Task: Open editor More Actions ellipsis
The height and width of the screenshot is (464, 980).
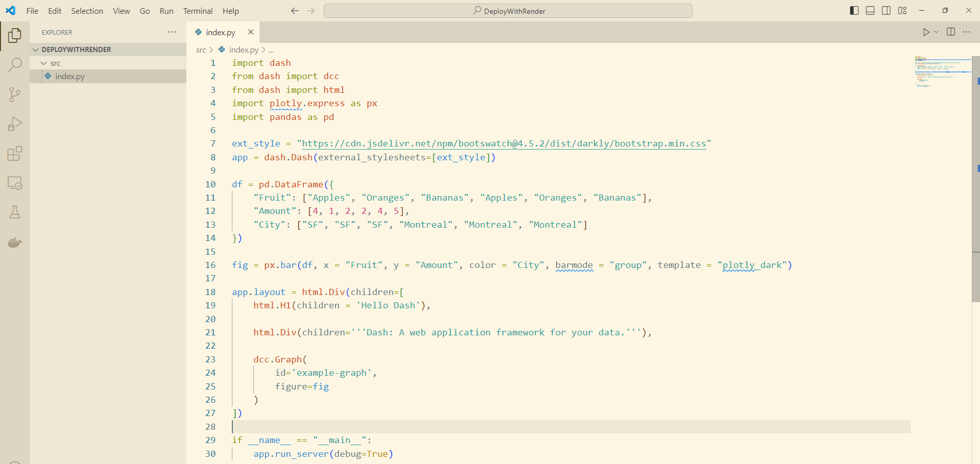Action: (967, 32)
